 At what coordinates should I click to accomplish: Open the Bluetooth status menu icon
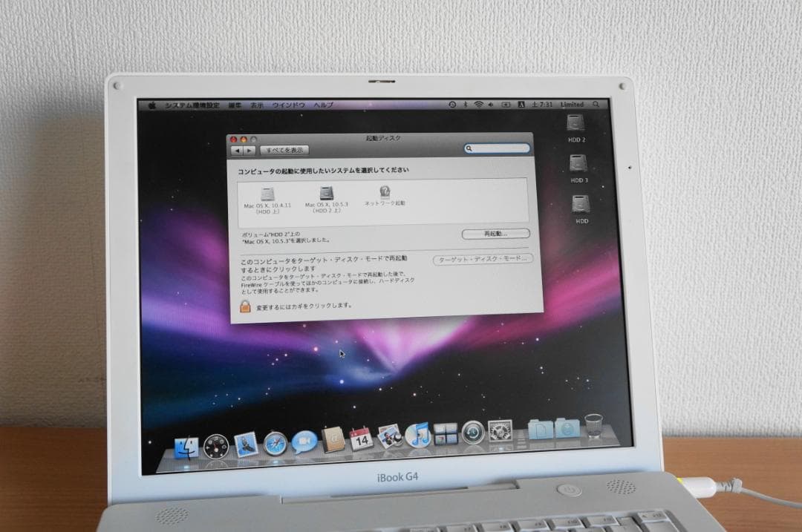click(464, 105)
